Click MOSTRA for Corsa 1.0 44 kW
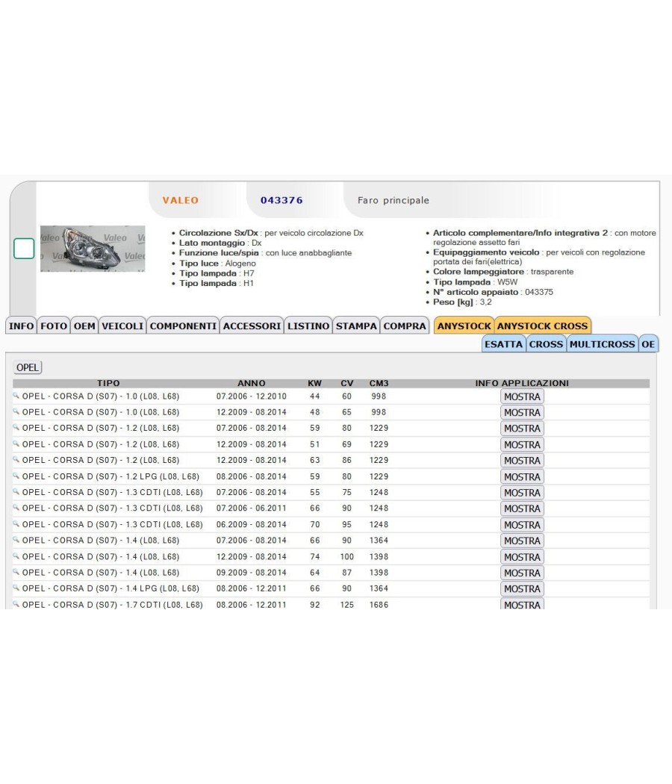 tap(522, 396)
